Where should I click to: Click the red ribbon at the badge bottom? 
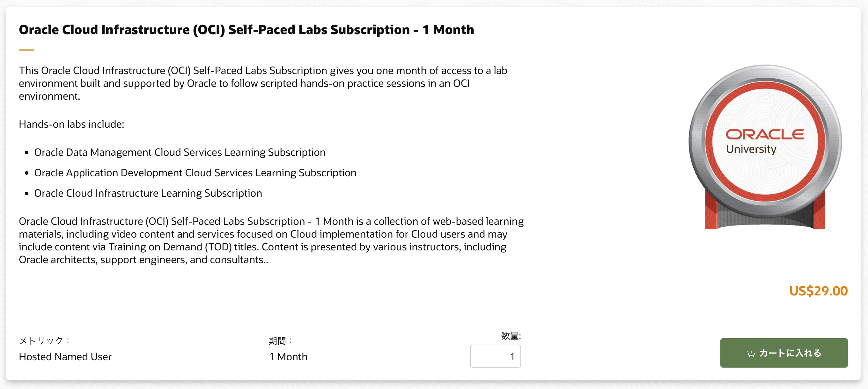point(765,211)
